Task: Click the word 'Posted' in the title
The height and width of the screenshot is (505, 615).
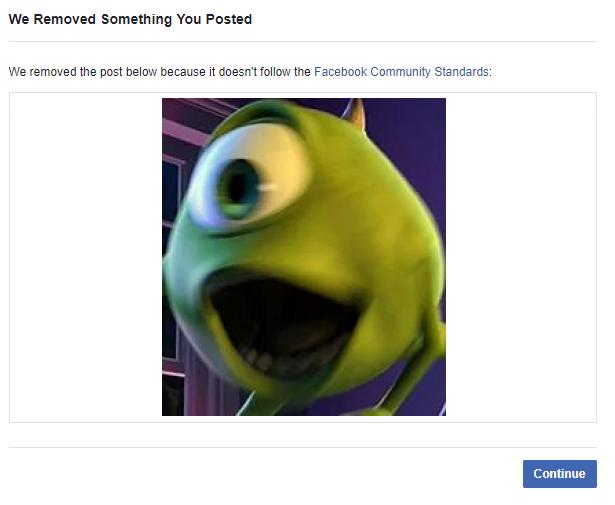Action: click(229, 19)
